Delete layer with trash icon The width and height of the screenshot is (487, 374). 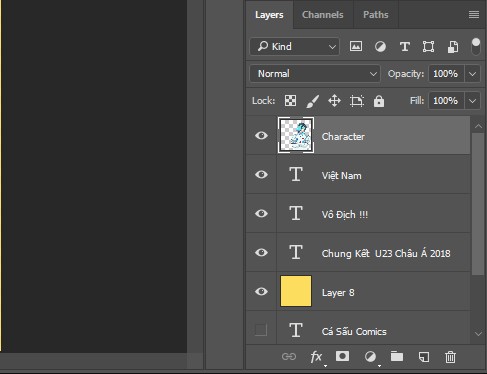(450, 357)
